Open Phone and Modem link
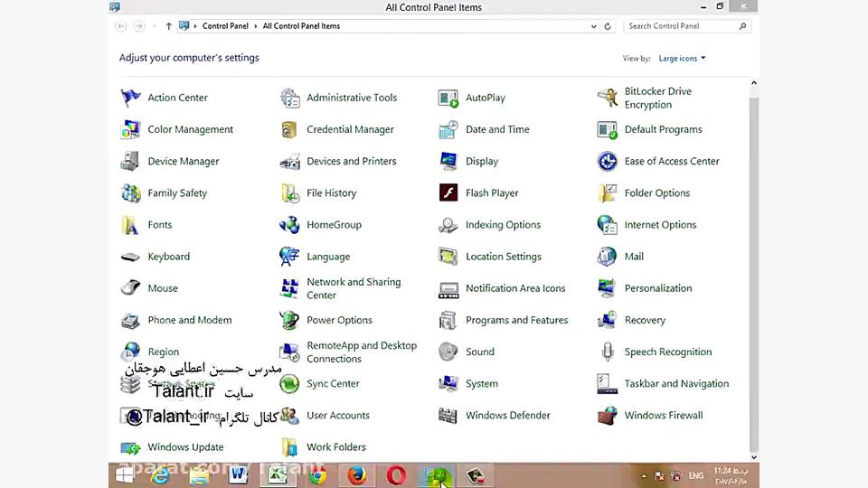This screenshot has width=868, height=488. [190, 320]
